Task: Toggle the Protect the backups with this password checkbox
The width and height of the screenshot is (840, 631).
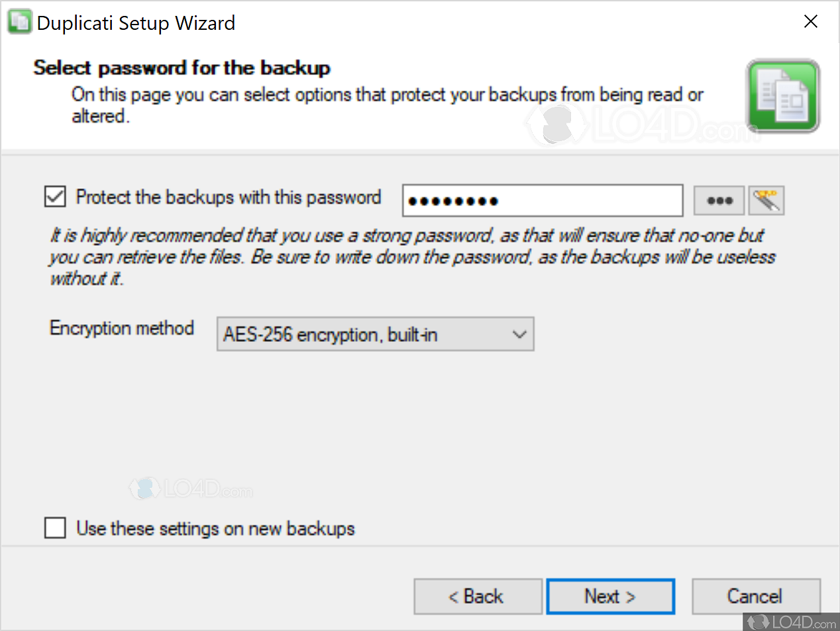Action: pyautogui.click(x=55, y=198)
